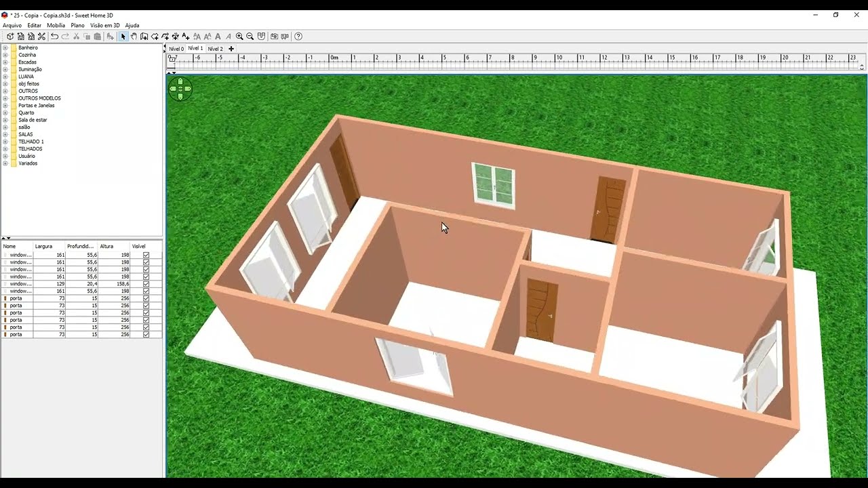This screenshot has height=488, width=868.
Task: Click the Copy icon in toolbar
Action: pyautogui.click(x=87, y=37)
